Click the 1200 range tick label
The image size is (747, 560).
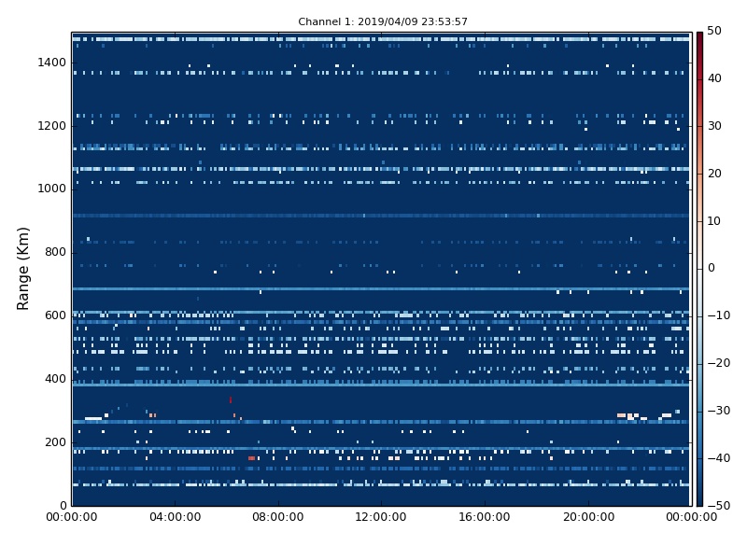(52, 126)
